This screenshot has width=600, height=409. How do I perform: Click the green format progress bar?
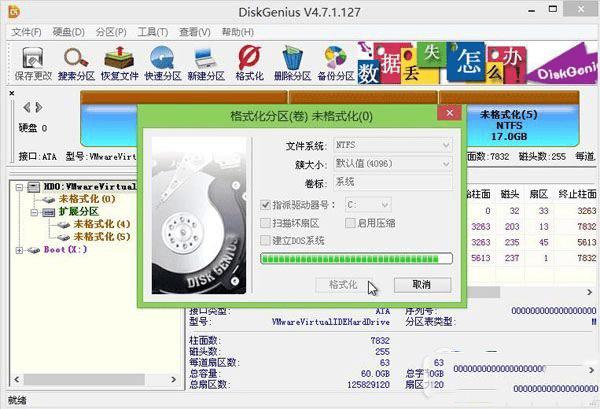[x=356, y=259]
